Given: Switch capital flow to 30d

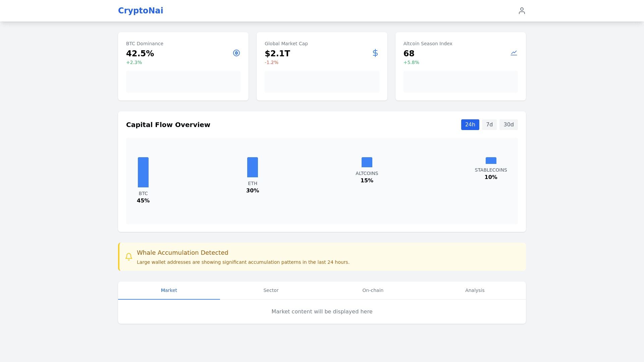Looking at the screenshot, I should coord(508,125).
